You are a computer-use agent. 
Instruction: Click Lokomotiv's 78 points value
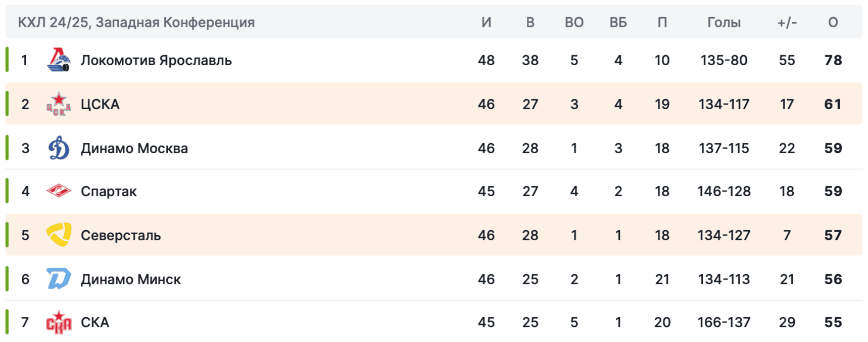(833, 60)
